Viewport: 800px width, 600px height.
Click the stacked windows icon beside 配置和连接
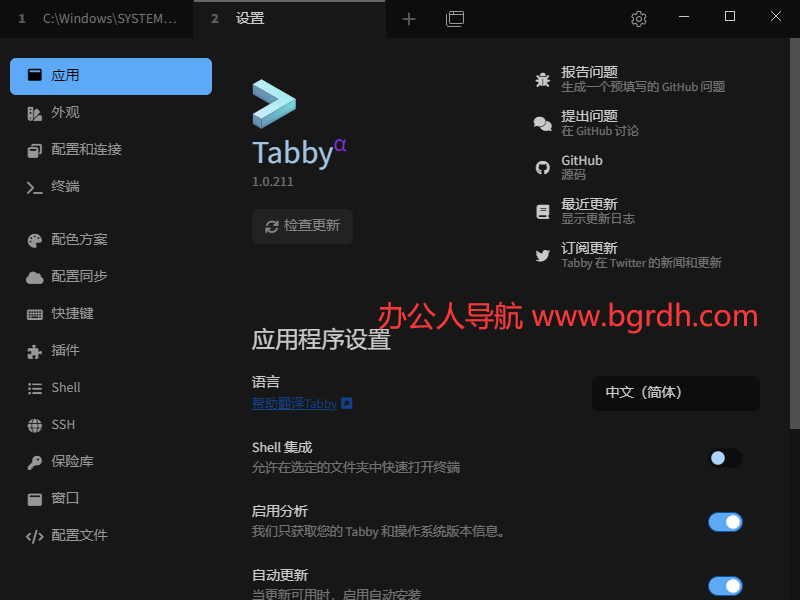coord(35,151)
